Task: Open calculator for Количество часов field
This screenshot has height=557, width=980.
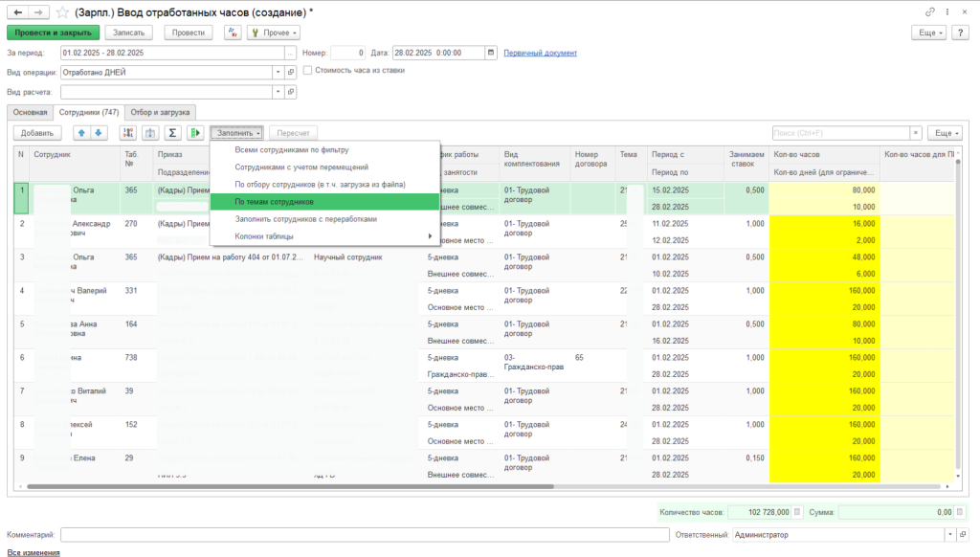Action: pyautogui.click(x=798, y=512)
